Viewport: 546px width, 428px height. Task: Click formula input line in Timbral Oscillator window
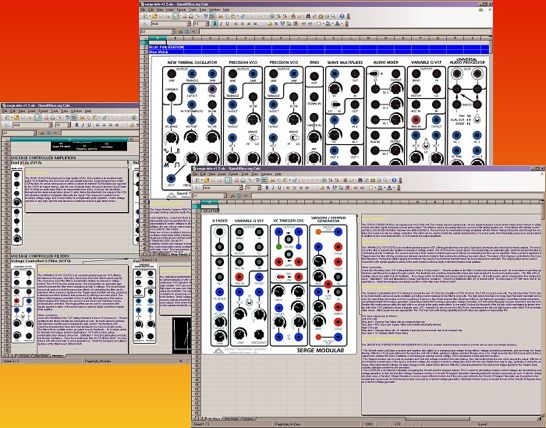click(345, 32)
